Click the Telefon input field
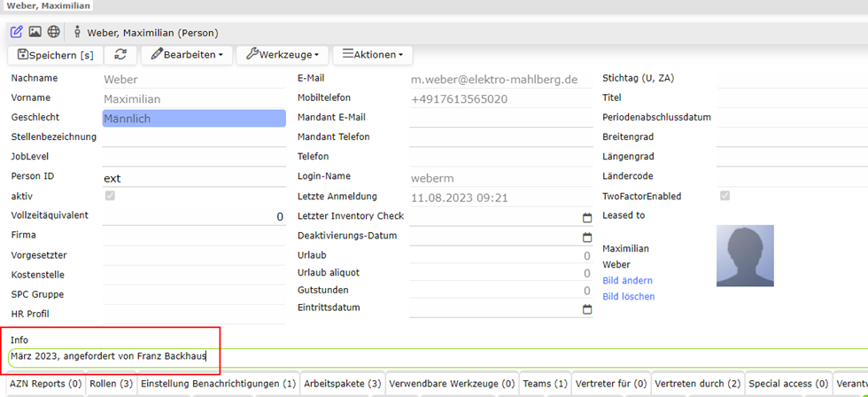Image resolution: width=868 pixels, height=397 pixels. tap(501, 157)
